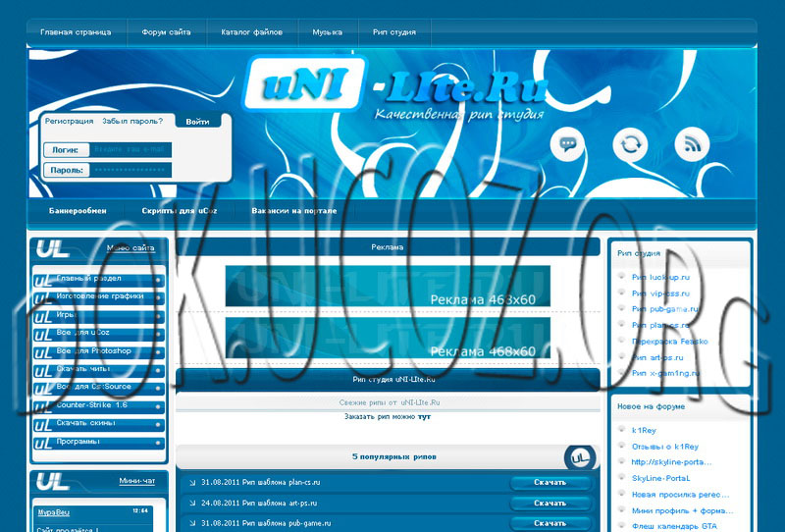Image resolution: width=785 pixels, height=532 pixels.
Task: Click the Пароль password field
Action: [130, 170]
